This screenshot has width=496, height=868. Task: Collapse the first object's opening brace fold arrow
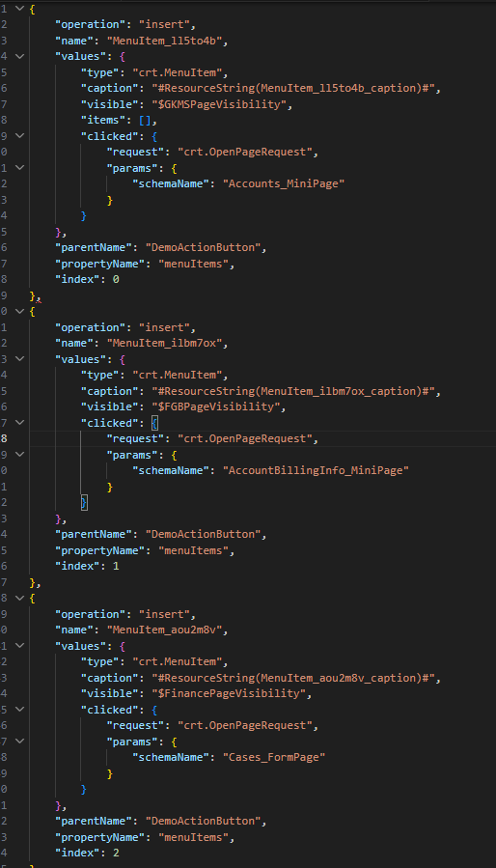[x=20, y=9]
